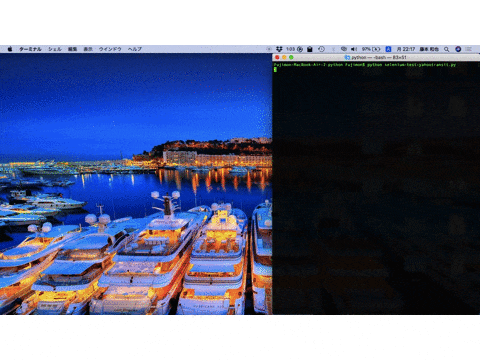Open the input source A icon
Viewport: 480px width, 360px height.
click(388, 49)
